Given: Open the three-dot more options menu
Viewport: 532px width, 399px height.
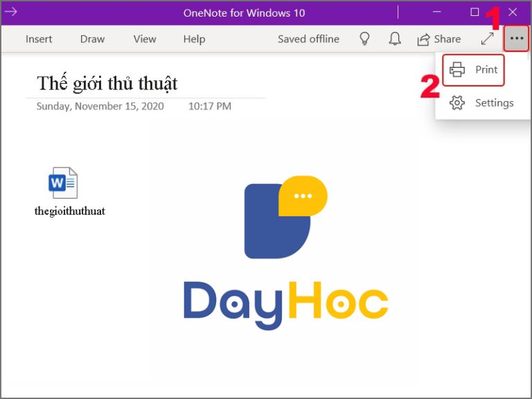Looking at the screenshot, I should [516, 38].
